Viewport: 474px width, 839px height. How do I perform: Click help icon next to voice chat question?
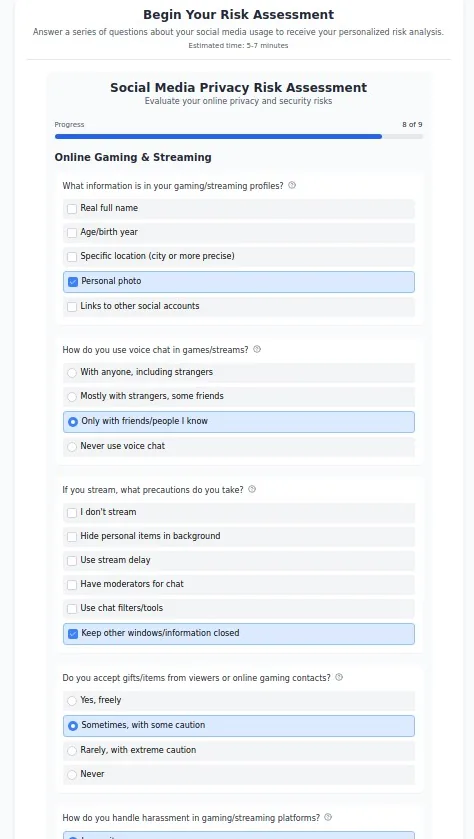[257, 349]
